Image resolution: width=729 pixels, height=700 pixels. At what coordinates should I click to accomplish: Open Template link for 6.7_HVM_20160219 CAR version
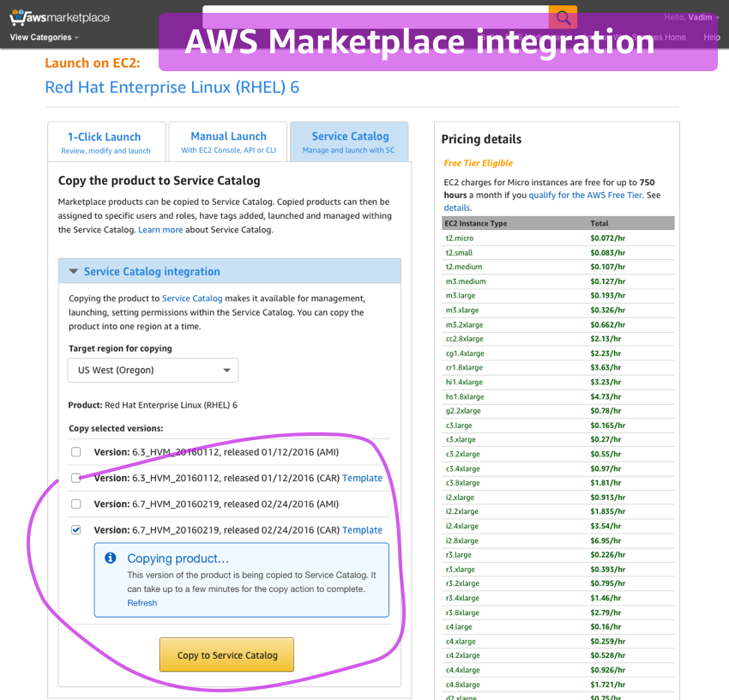[362, 530]
